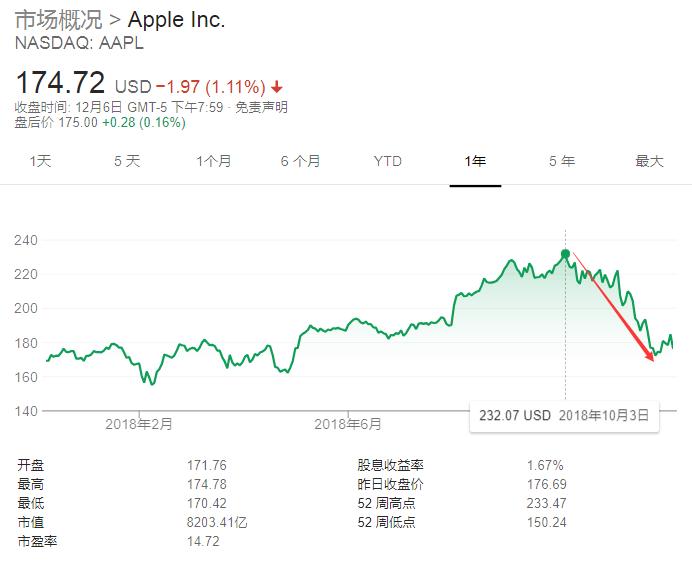Viewport: 692px width, 572px height.
Task: Click the Apple Inc. title text
Action: [176, 21]
